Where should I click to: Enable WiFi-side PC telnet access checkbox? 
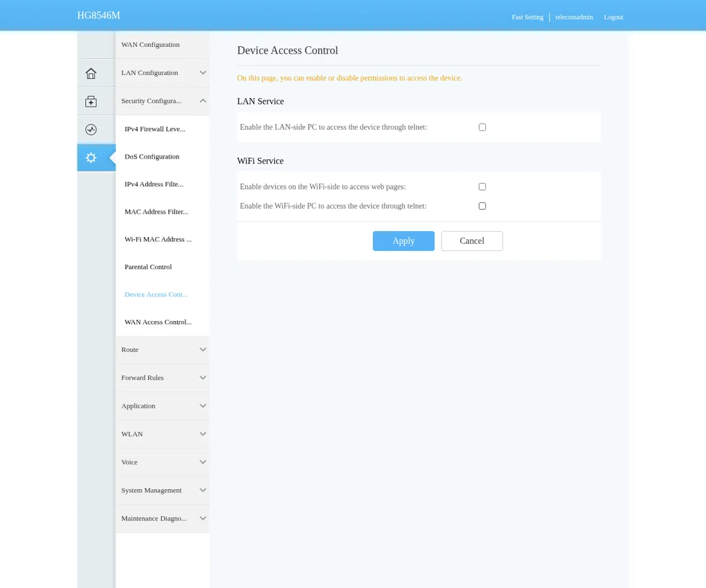pyautogui.click(x=482, y=206)
